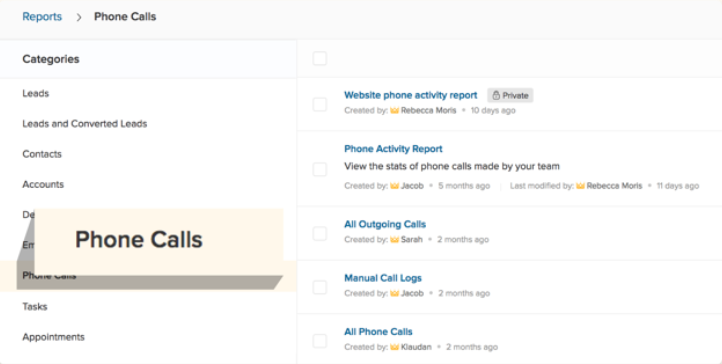Choose the Appointments category
This screenshot has height=364, width=722.
(53, 337)
